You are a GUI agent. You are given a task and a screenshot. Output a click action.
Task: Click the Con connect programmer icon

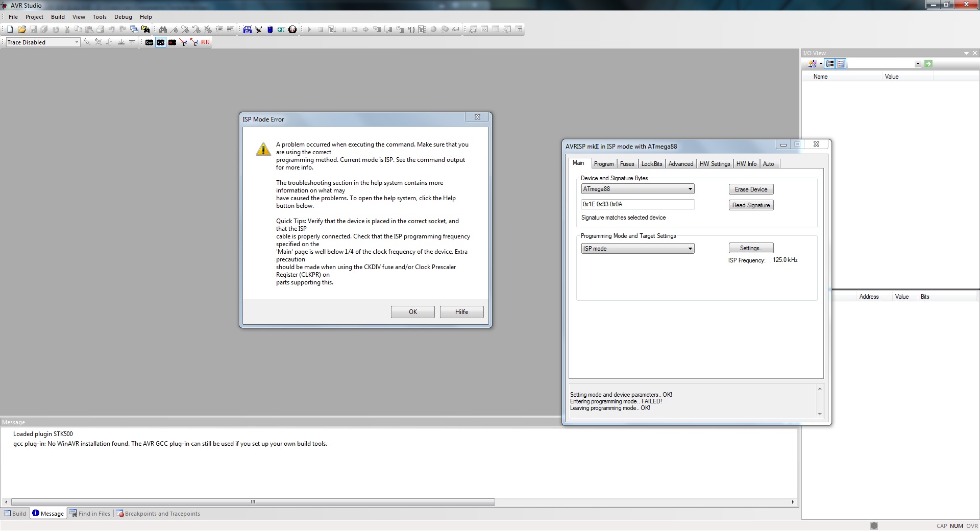[149, 42]
